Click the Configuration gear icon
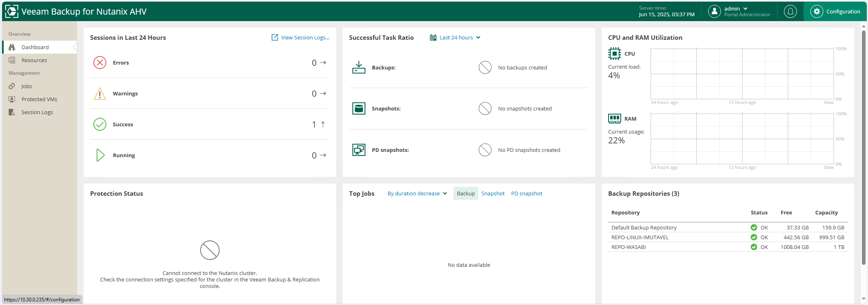 click(x=817, y=11)
